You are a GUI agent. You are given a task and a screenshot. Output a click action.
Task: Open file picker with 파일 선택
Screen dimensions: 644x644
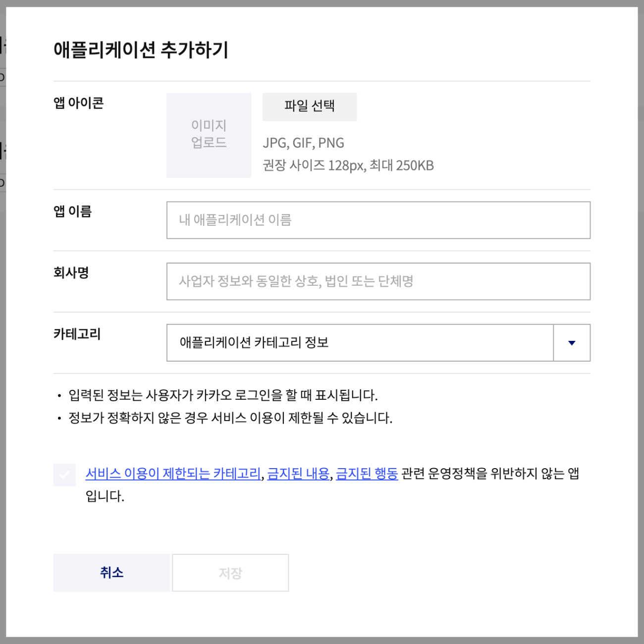(310, 107)
